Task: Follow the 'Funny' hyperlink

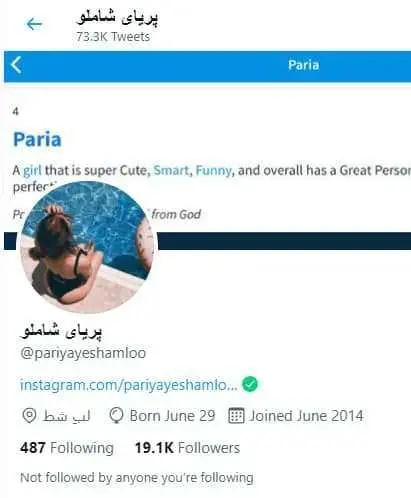Action: coord(213,170)
